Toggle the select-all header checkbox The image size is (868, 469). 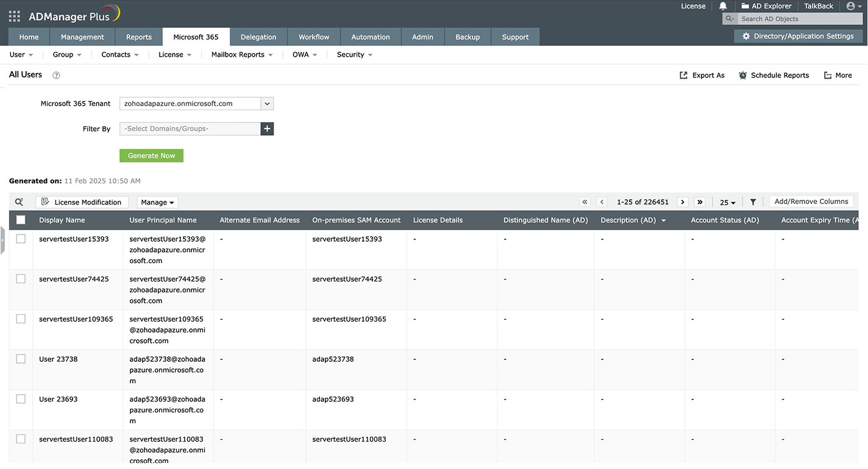tap(21, 220)
